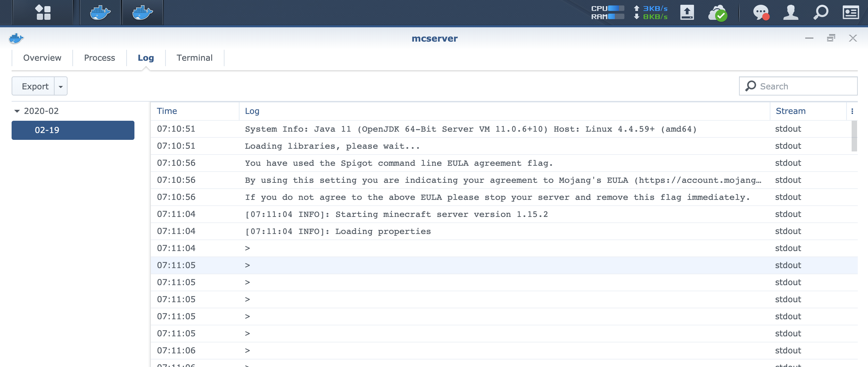Open the user account options icon

coord(790,12)
